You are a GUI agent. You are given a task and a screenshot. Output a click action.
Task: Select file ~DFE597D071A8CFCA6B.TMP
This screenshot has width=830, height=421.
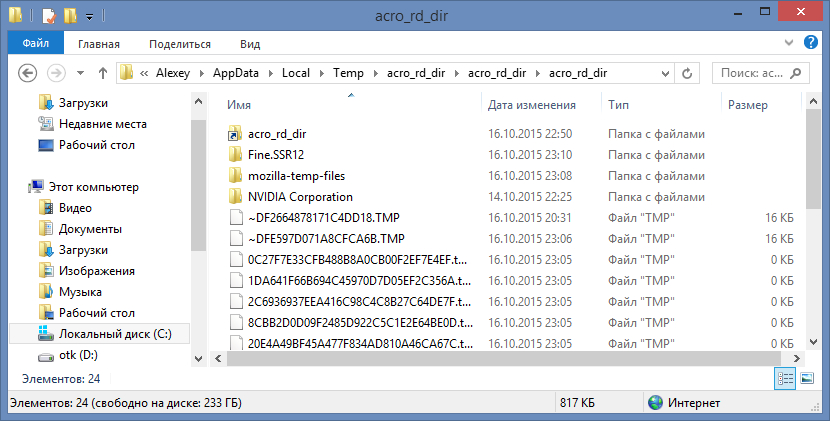coord(327,239)
